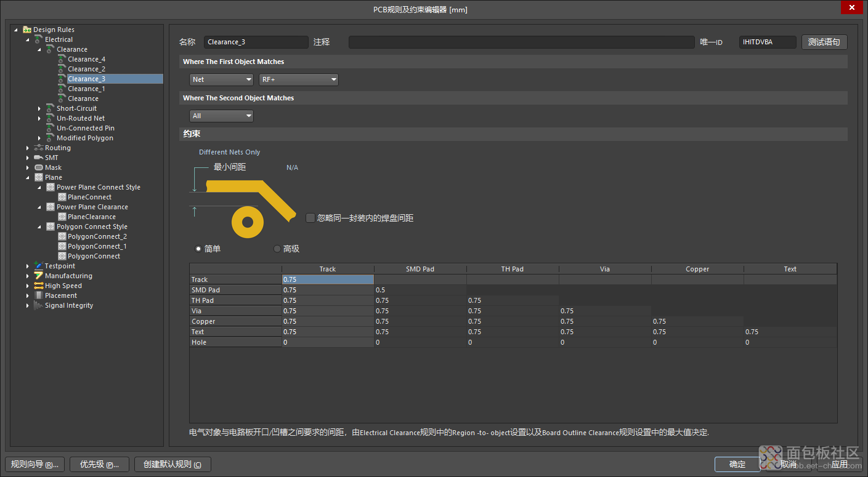Click the TH Pad row header
868x477 pixels.
(x=235, y=300)
